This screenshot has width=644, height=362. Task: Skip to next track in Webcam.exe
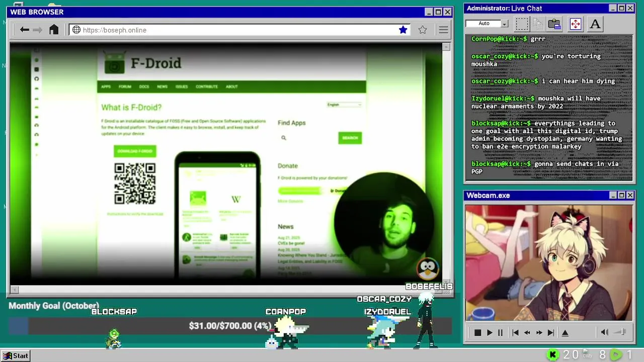coord(551,332)
